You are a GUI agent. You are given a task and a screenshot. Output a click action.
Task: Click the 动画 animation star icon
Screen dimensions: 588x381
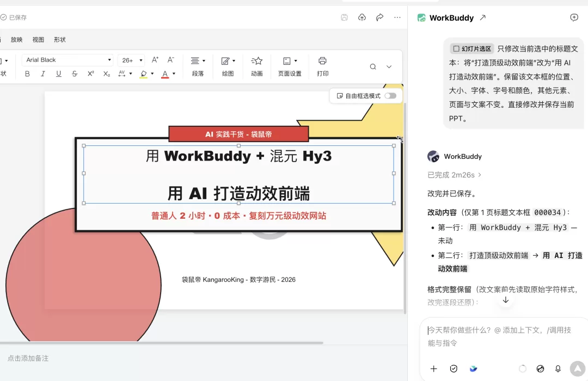[x=256, y=61]
